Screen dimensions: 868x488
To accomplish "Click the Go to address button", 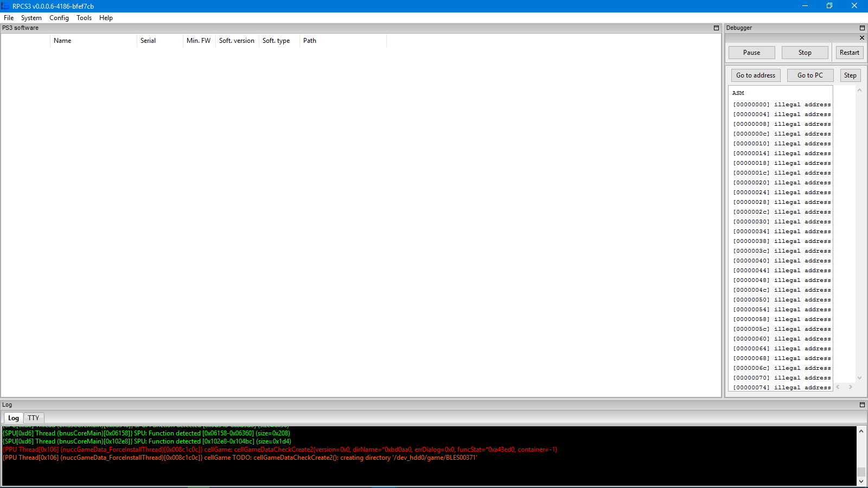I will click(x=755, y=75).
